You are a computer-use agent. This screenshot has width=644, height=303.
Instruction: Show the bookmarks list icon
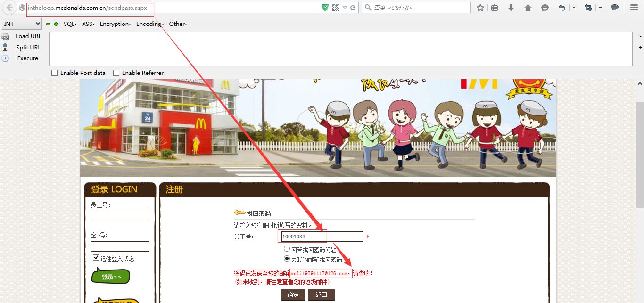495,8
